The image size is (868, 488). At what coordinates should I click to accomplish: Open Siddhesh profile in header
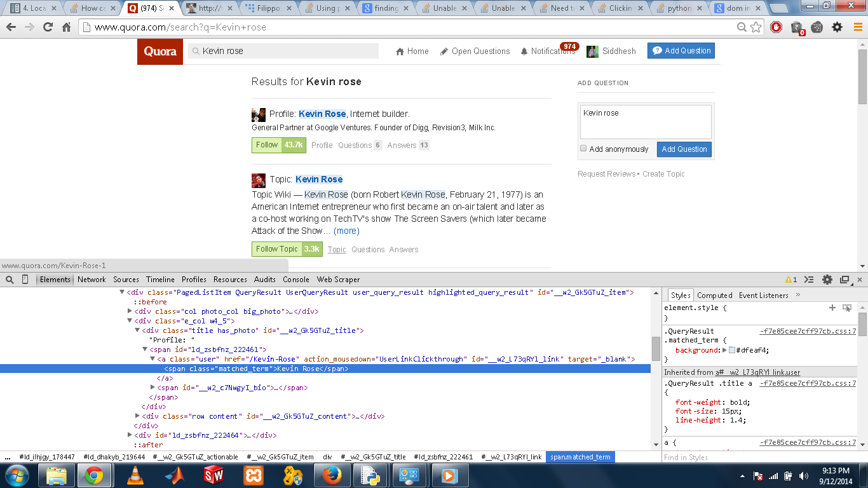pos(611,51)
